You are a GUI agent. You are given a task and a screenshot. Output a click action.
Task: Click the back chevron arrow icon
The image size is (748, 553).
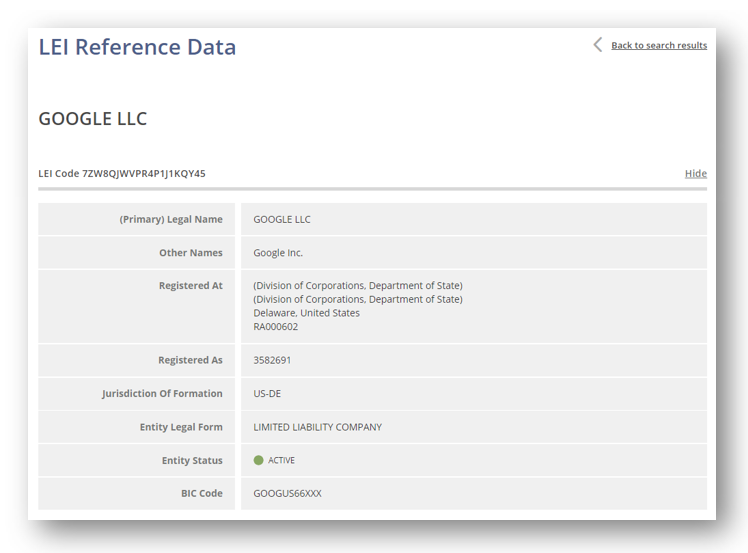(x=598, y=45)
